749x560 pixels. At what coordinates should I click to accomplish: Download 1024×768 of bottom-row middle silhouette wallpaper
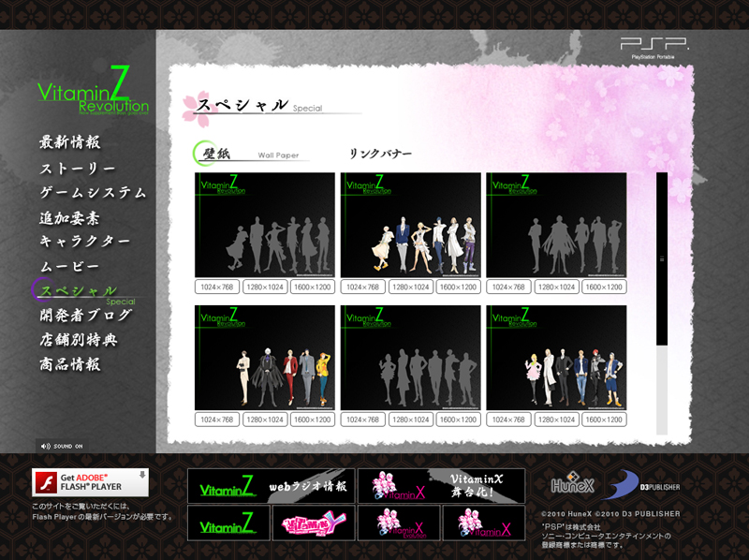click(x=362, y=420)
